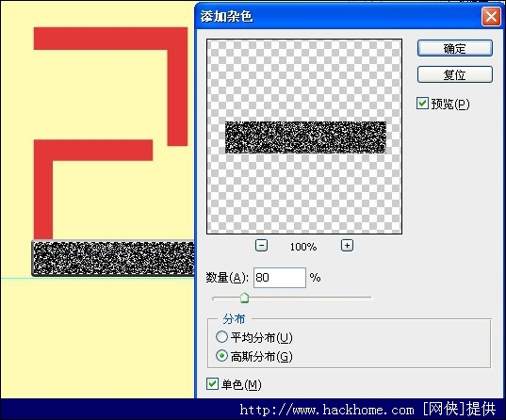
Task: Focus the 数量(A) amount input field
Action: click(x=280, y=278)
